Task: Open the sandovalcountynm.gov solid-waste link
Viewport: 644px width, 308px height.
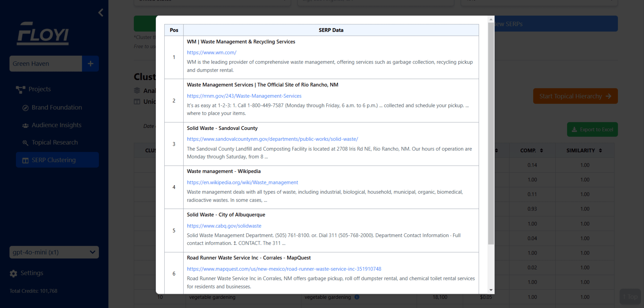Action: [x=272, y=139]
